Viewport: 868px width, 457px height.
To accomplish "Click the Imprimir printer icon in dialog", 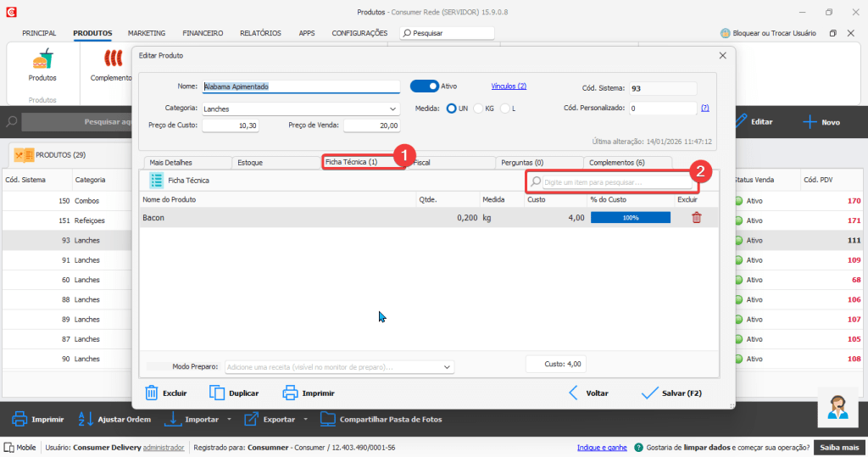I will click(290, 393).
